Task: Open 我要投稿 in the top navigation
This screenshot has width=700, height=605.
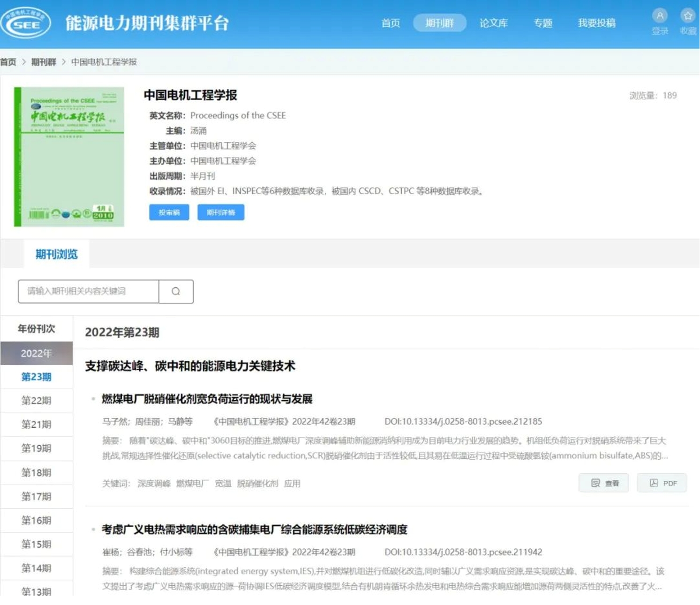Action: tap(596, 23)
